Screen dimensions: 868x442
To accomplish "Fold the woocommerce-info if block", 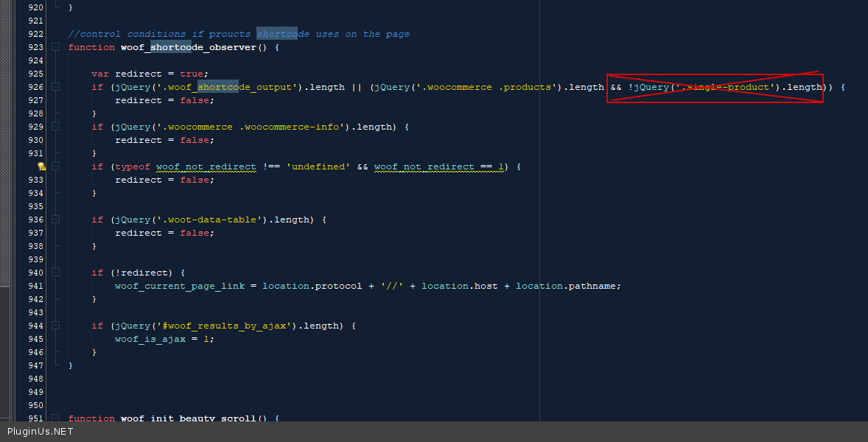I will click(x=55, y=127).
